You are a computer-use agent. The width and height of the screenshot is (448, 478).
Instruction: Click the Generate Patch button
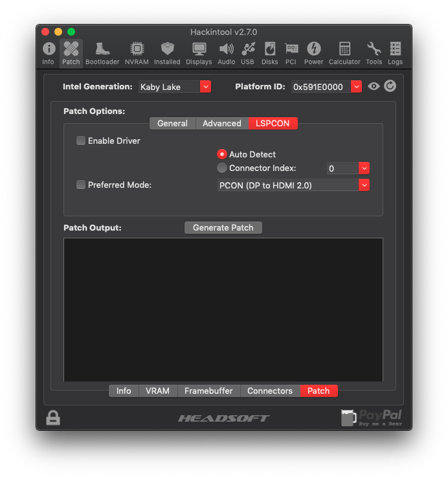pyautogui.click(x=223, y=227)
